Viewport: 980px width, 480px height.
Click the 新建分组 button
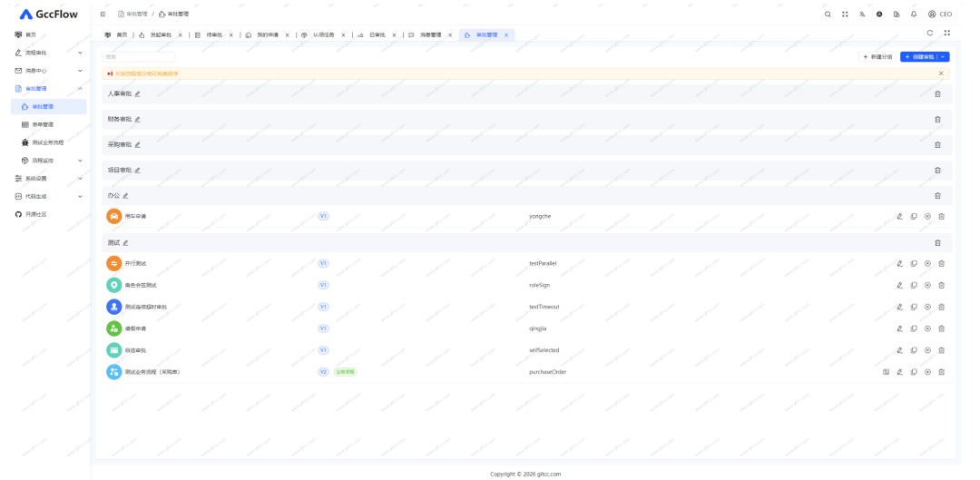pos(877,57)
